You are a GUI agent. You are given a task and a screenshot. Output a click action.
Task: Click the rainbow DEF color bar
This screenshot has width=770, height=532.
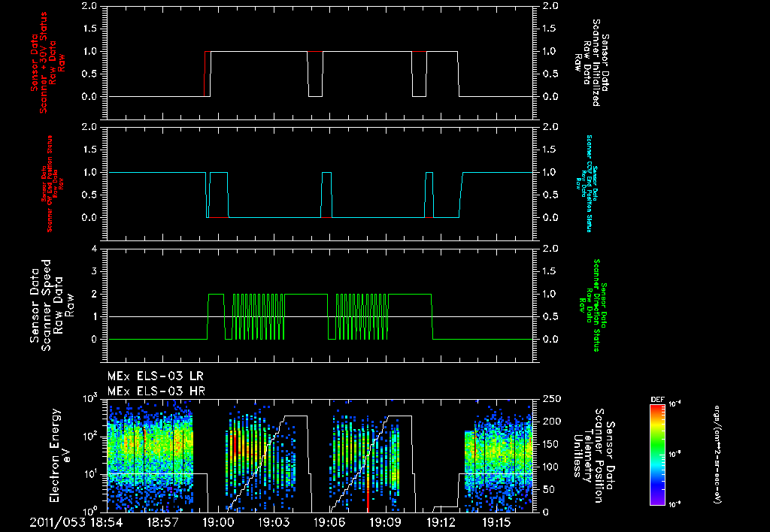coord(657,455)
